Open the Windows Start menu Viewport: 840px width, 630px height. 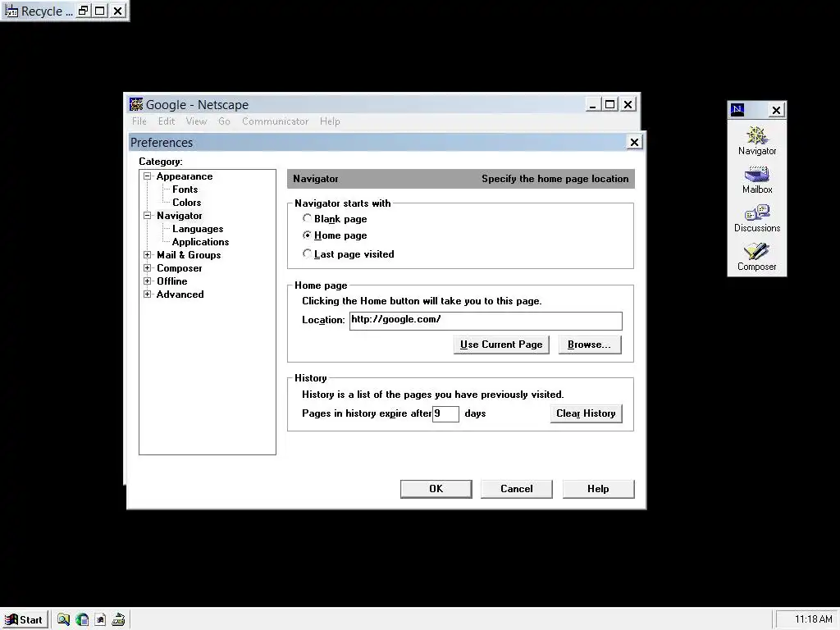tap(25, 619)
